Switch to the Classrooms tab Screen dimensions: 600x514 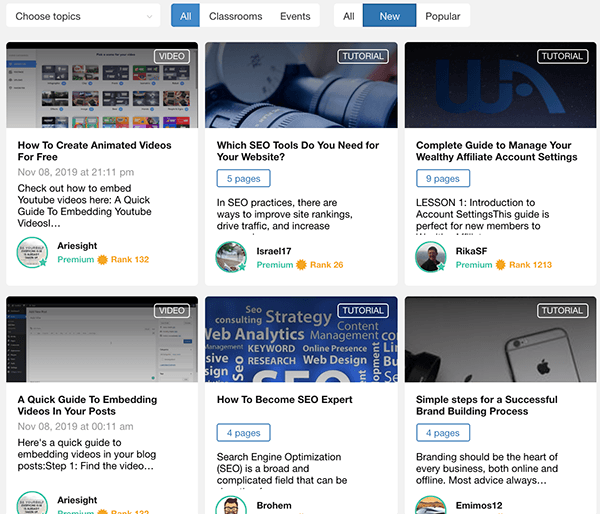tap(235, 16)
